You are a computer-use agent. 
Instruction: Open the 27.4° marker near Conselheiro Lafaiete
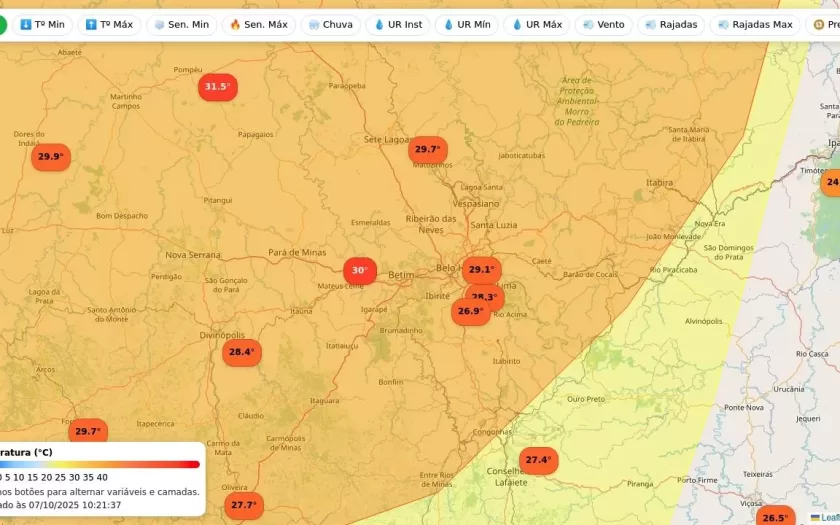(x=538, y=460)
